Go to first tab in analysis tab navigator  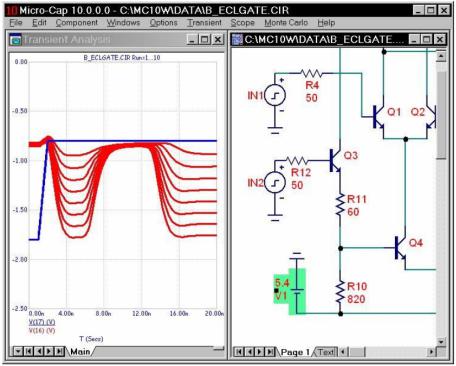click(29, 351)
